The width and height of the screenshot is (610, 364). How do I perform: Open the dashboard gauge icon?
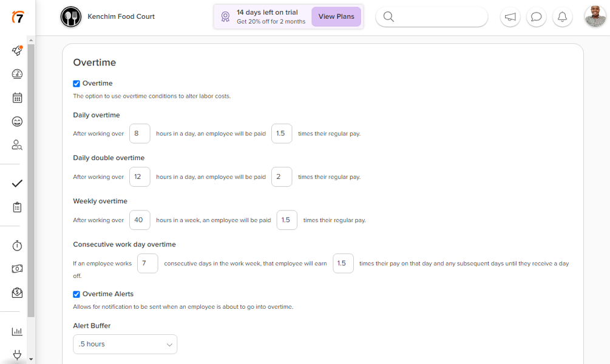pyautogui.click(x=17, y=74)
